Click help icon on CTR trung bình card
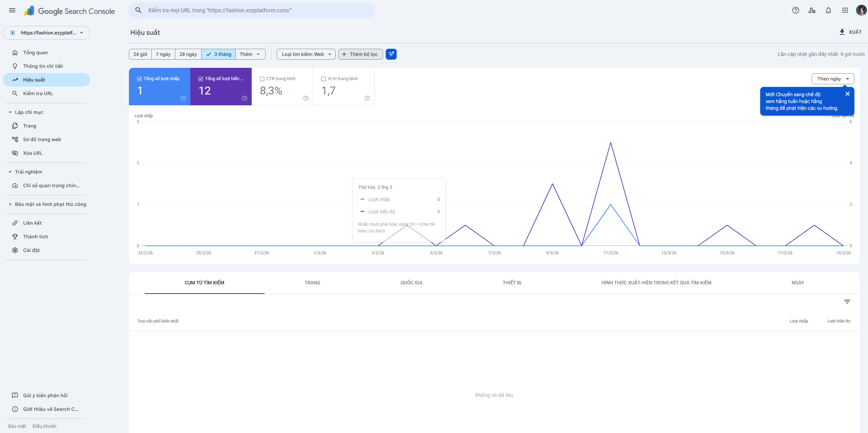 pos(306,98)
